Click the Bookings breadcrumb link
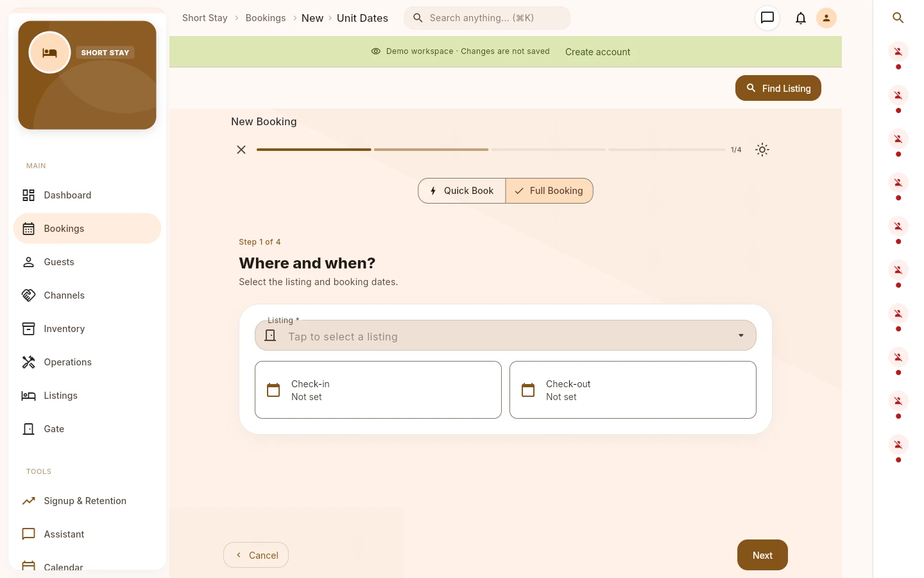This screenshot has height=578, width=924. 266,18
